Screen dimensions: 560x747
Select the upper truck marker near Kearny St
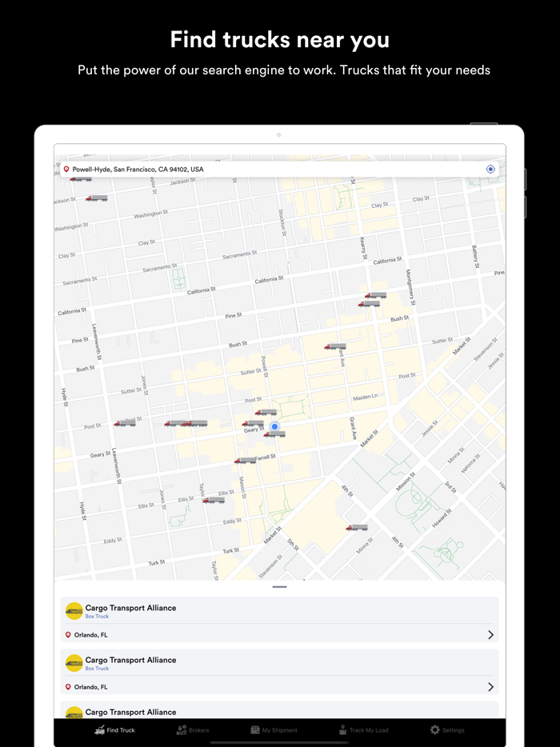375,295
